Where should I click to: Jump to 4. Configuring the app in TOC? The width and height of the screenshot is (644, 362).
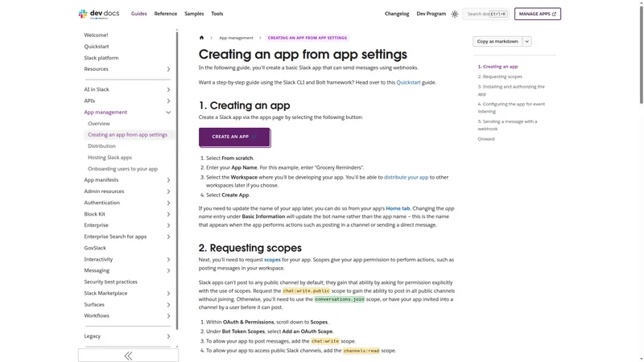[511, 108]
